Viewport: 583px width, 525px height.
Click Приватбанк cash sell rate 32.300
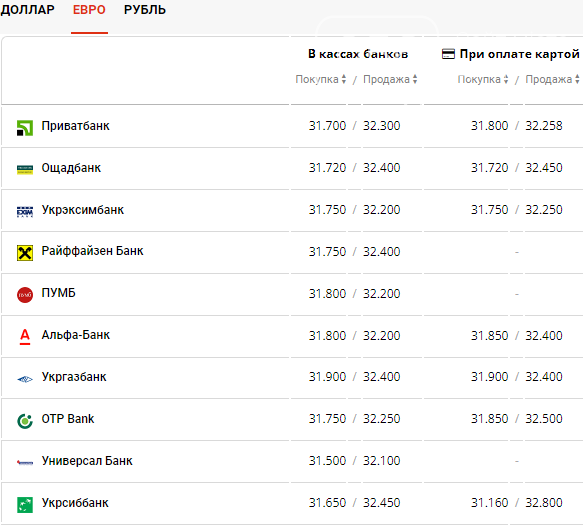coord(381,126)
